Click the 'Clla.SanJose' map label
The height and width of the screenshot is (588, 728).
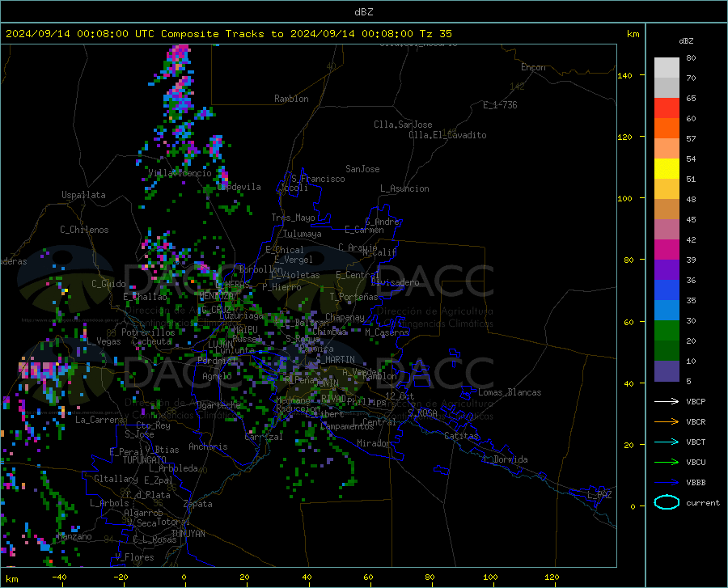pos(403,125)
